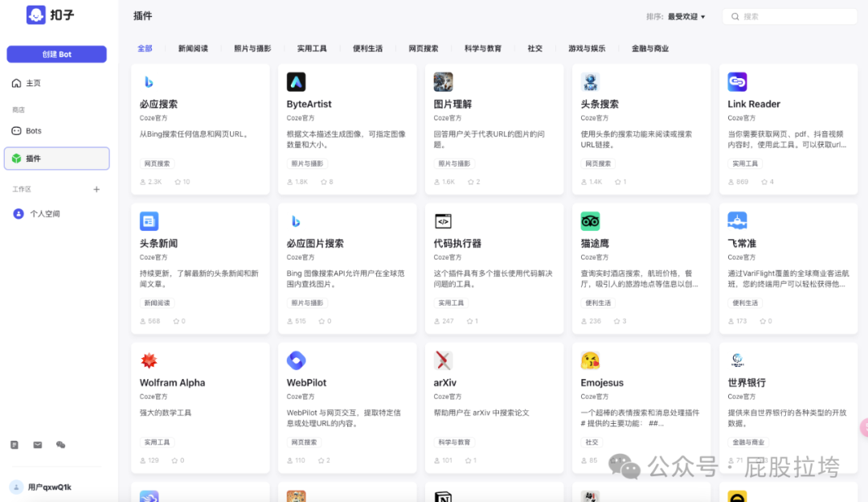Viewport: 868px width, 502px height.
Task: Click the 社交 tag on Emojesus card
Action: 592,442
